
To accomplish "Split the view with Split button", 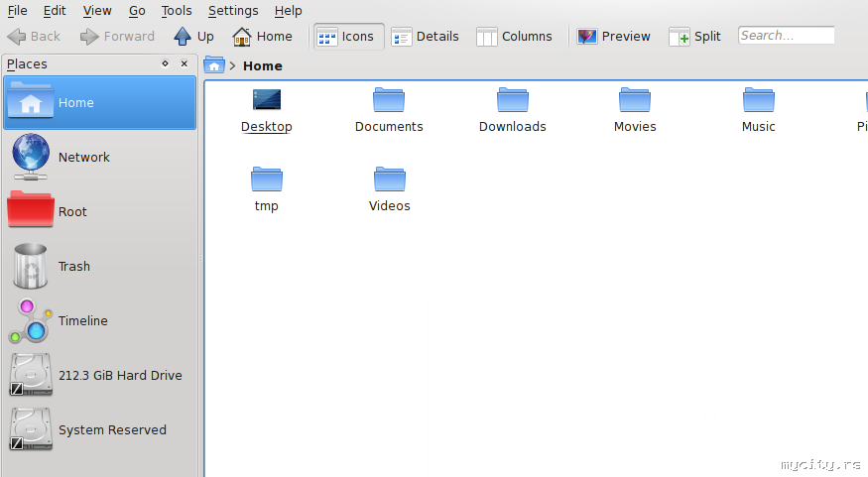I will click(695, 37).
